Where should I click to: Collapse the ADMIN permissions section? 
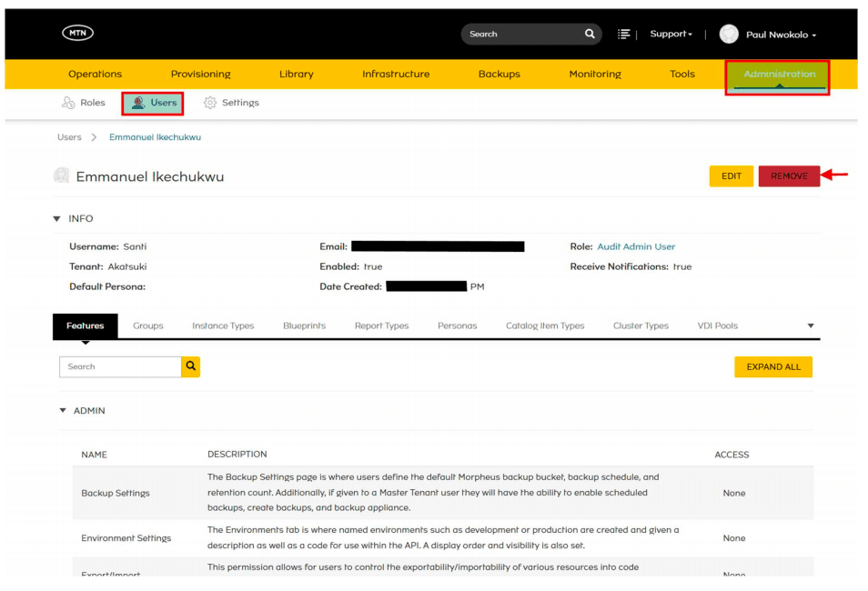[x=63, y=411]
